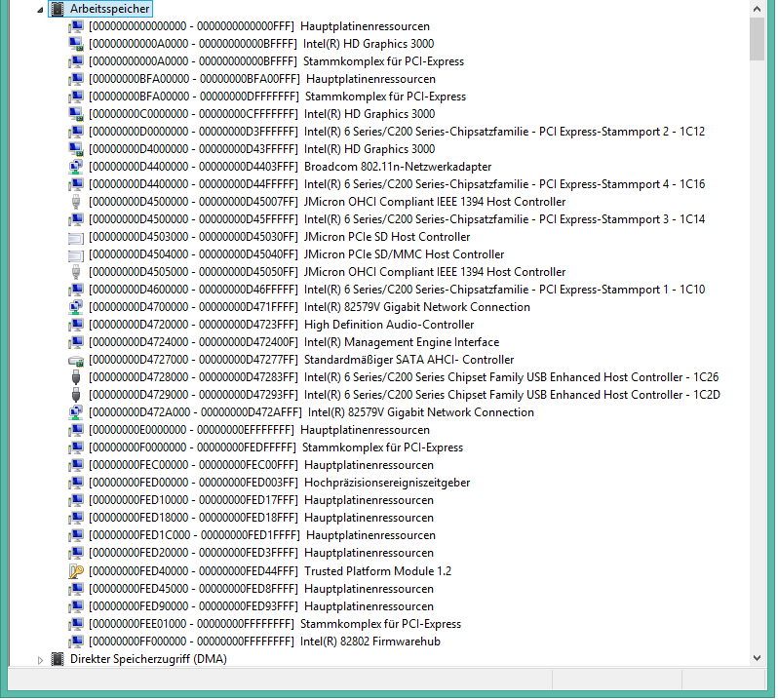
Task: Select Direkter Speicherzugriff (DMA) label
Action: (148, 659)
